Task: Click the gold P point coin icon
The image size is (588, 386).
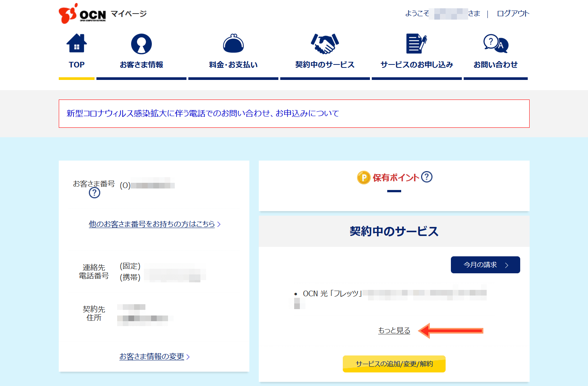Action: coord(363,178)
